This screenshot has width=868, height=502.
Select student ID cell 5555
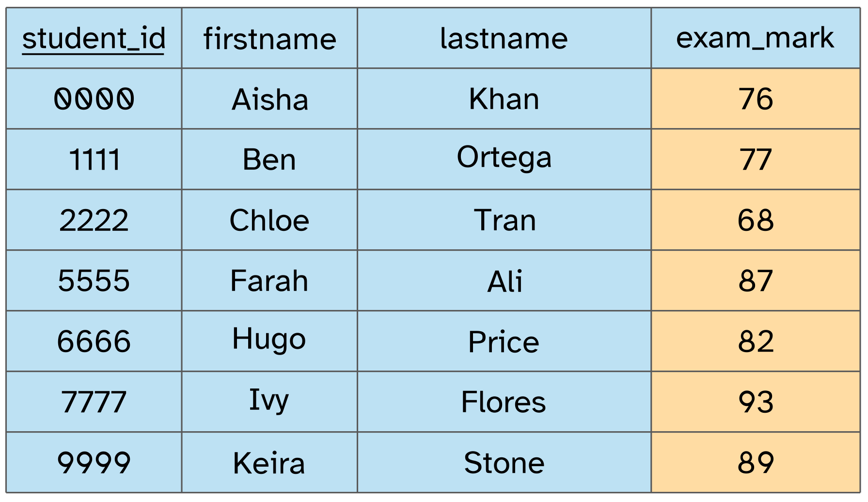coord(94,280)
